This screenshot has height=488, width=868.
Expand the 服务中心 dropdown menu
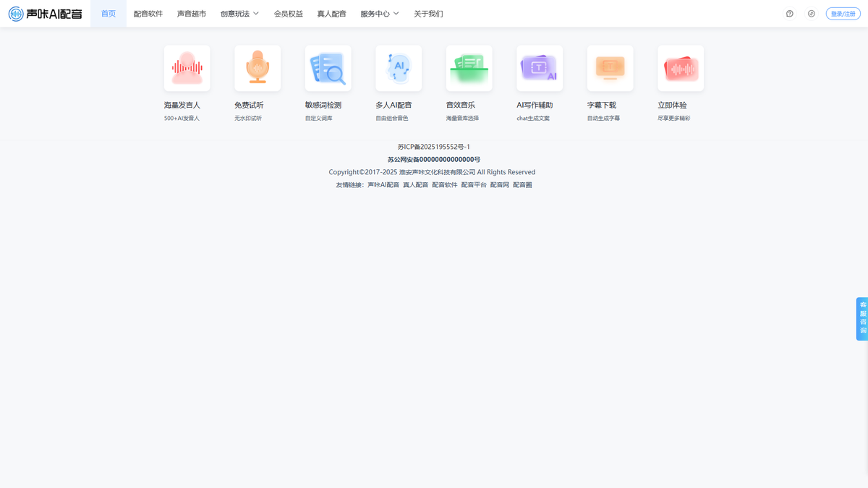(x=380, y=14)
